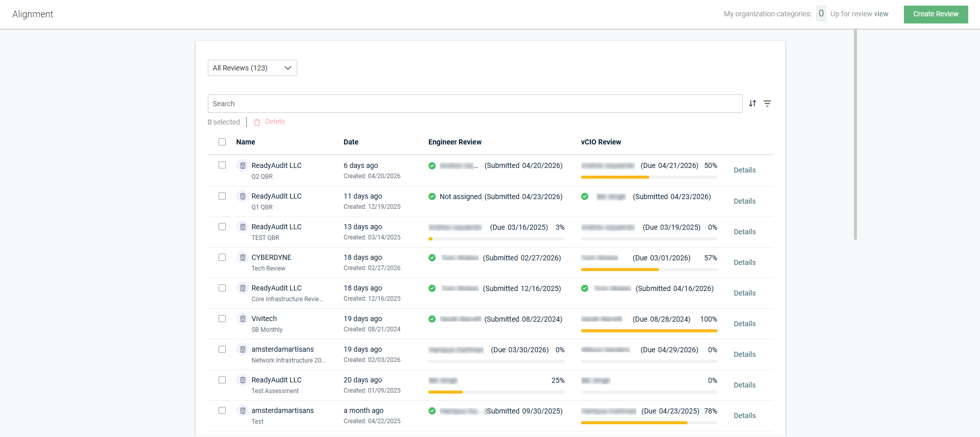Click the CYBERDYNE company building icon

point(243,258)
